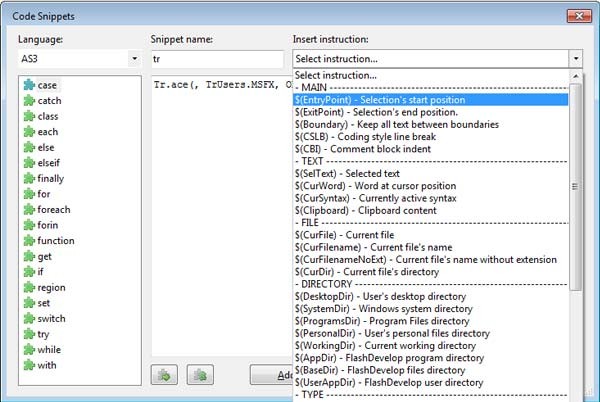600x402 pixels.
Task: Click the export snippets icon button
Action: coord(201,376)
